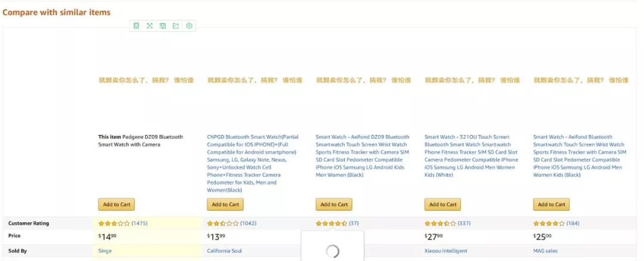
Task: Open the seller page for California Soul
Action: [x=224, y=251]
